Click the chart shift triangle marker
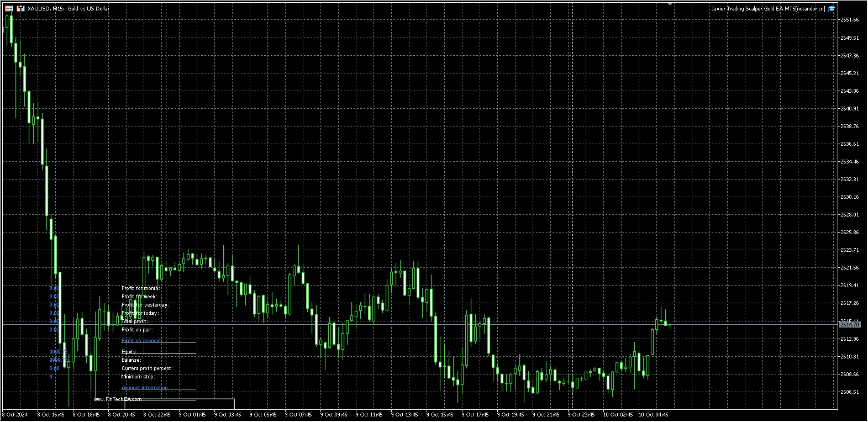 coord(670,4)
